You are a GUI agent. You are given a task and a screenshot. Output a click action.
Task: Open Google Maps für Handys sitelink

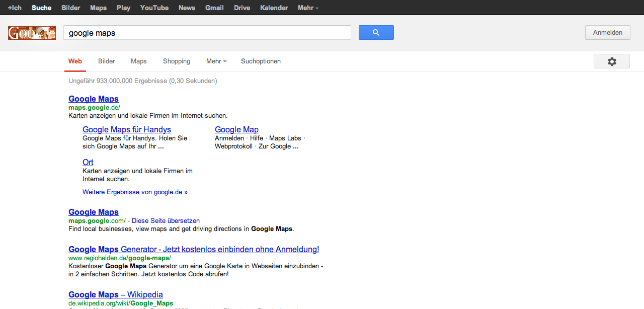click(127, 129)
